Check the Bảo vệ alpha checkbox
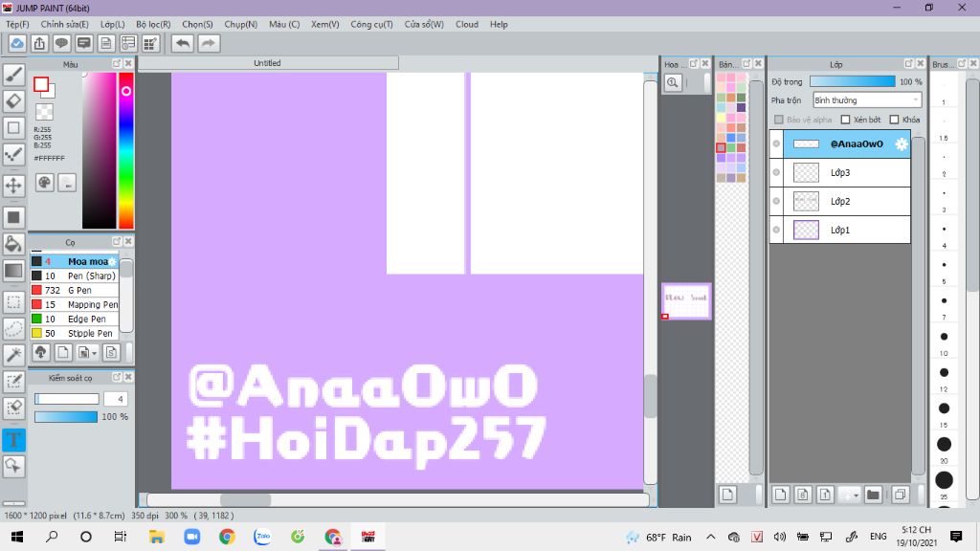Screen dimensions: 980x551 coord(779,120)
